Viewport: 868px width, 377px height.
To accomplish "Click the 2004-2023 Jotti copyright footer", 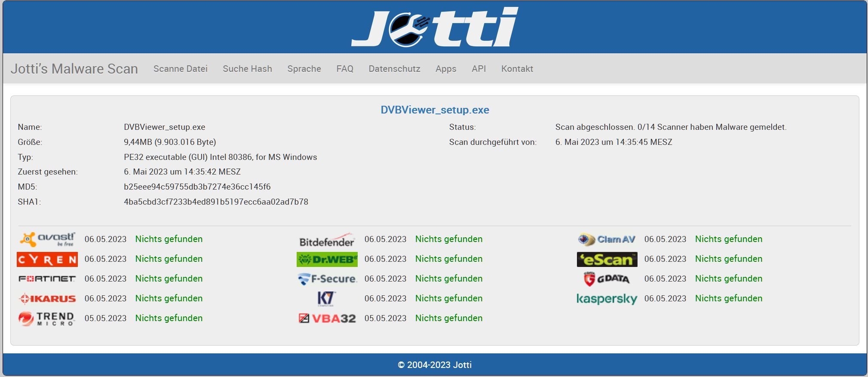I will (435, 365).
